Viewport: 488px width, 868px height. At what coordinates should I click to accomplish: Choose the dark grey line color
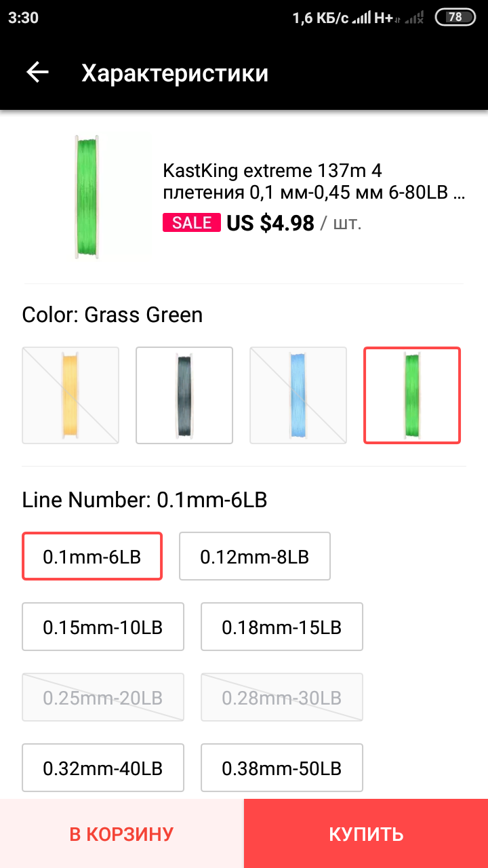tap(184, 395)
